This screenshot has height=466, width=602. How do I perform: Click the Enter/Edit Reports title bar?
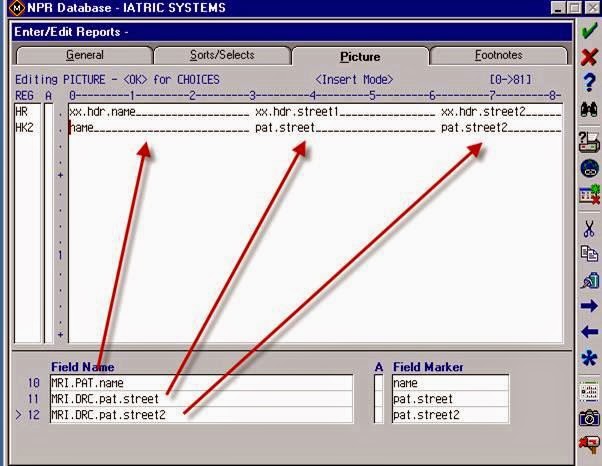tap(292, 32)
